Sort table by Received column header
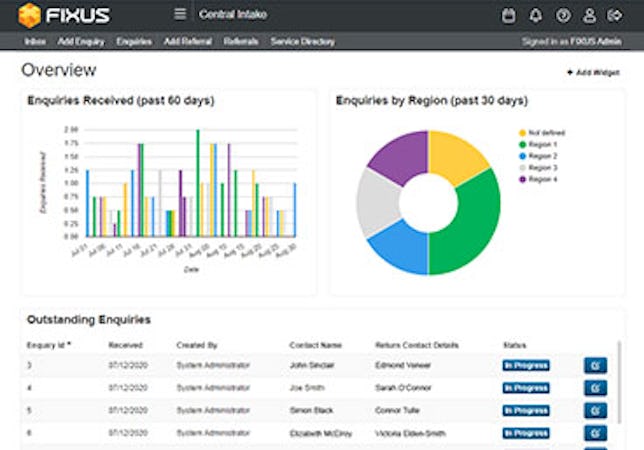The width and height of the screenshot is (644, 450). (x=124, y=345)
